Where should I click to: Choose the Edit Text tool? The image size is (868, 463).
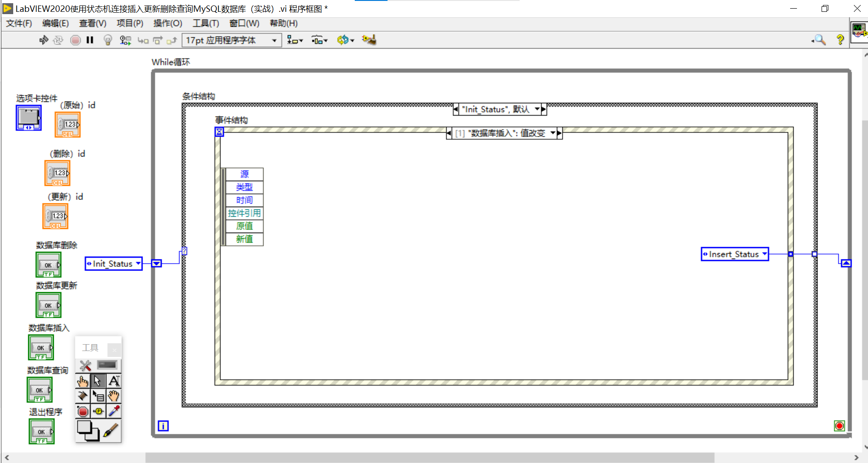click(114, 381)
